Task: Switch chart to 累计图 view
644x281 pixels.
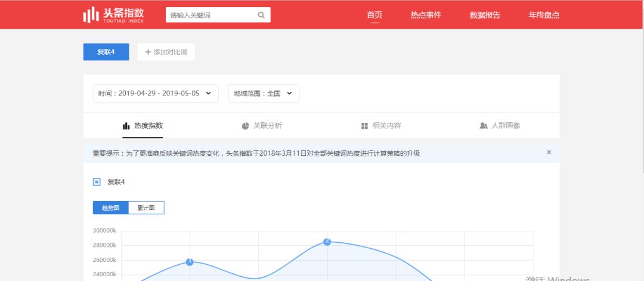Action: point(146,208)
